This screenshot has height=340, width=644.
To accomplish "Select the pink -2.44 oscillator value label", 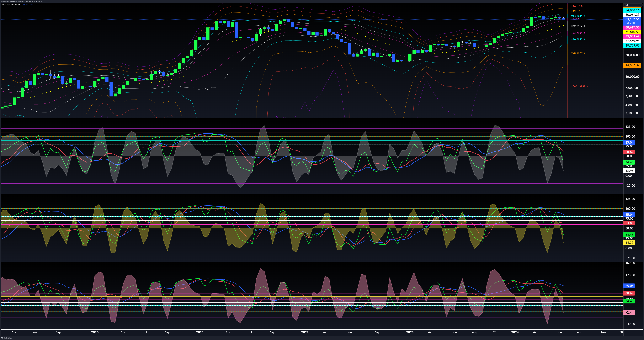I will point(629,313).
